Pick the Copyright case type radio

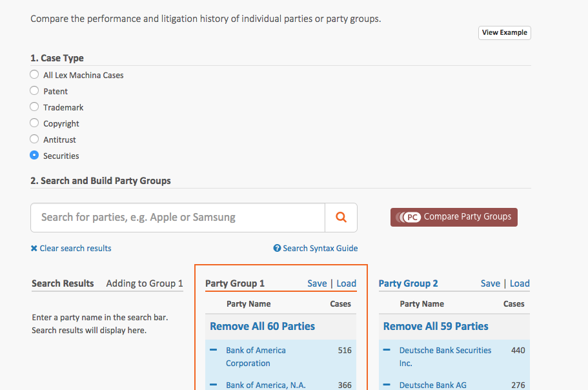(x=34, y=123)
